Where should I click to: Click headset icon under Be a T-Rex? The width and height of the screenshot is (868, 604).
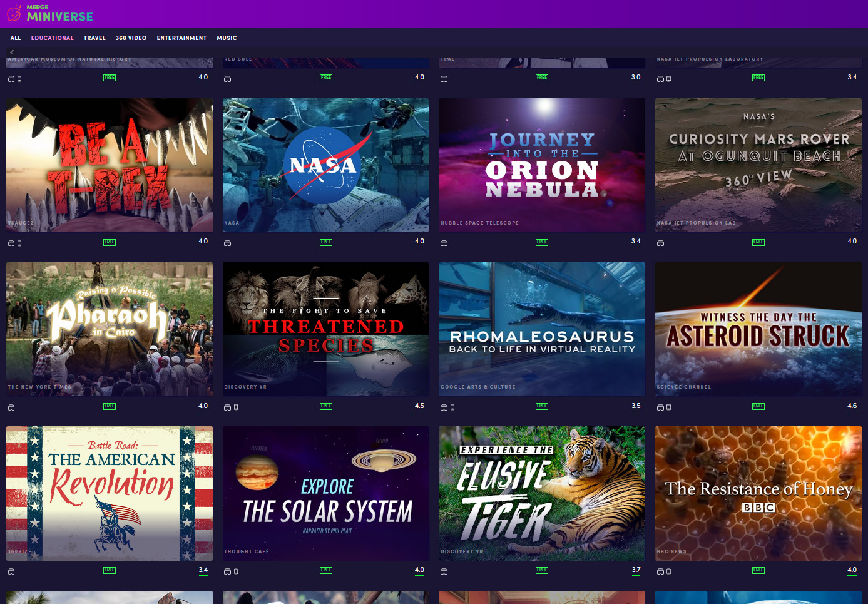tap(11, 243)
